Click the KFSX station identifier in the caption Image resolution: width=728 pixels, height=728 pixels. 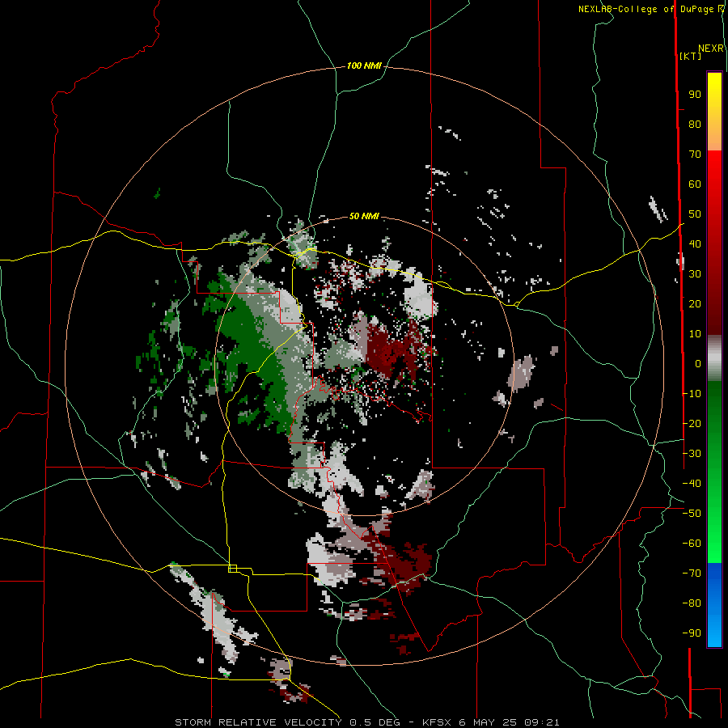437,722
